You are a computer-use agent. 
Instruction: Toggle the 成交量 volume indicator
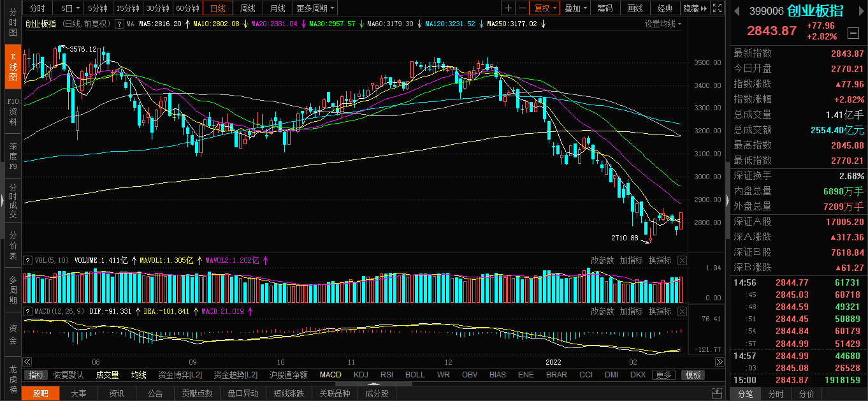pyautogui.click(x=107, y=375)
